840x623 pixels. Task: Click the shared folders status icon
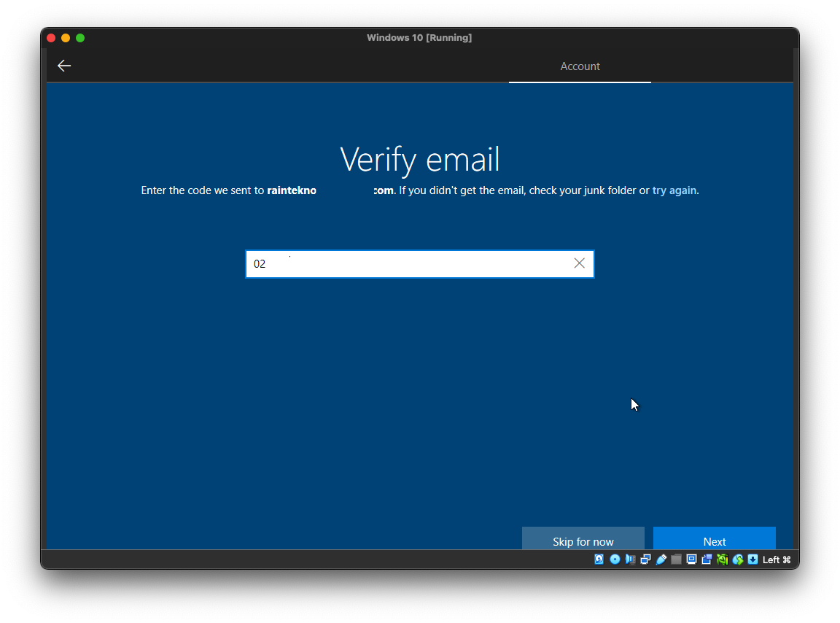(x=676, y=560)
